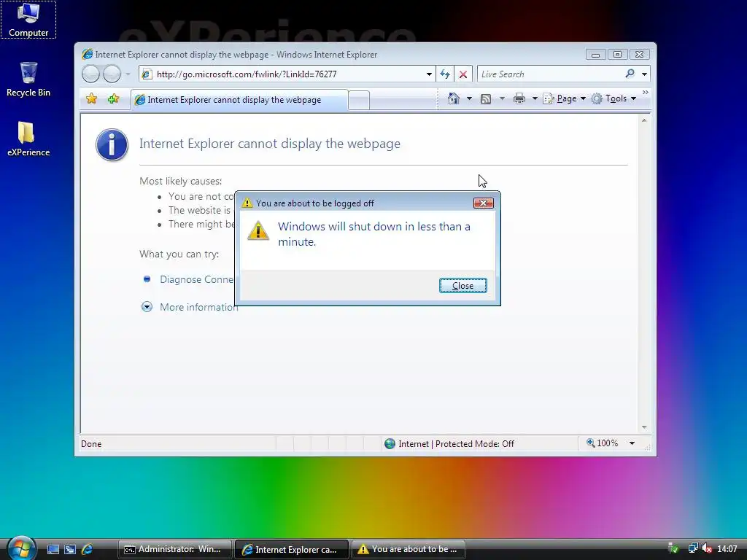
Task: Open the Favorites Center star icon
Action: click(x=91, y=99)
